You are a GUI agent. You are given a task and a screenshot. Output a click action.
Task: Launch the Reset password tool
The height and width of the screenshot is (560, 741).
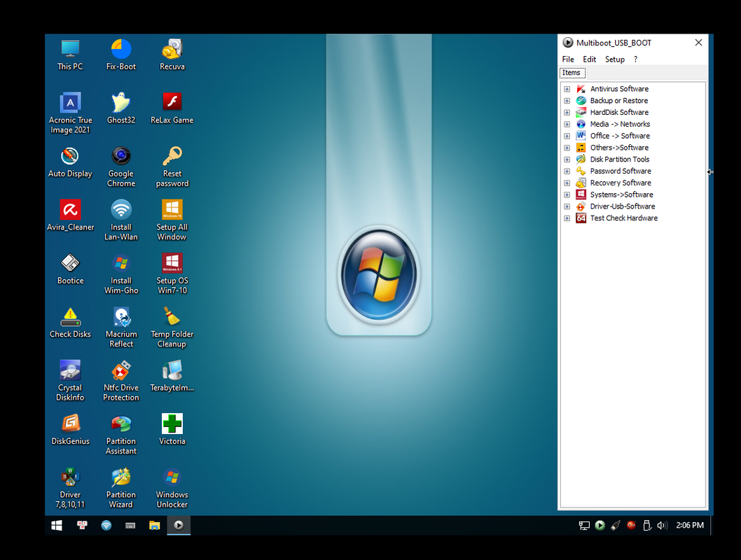tap(172, 167)
